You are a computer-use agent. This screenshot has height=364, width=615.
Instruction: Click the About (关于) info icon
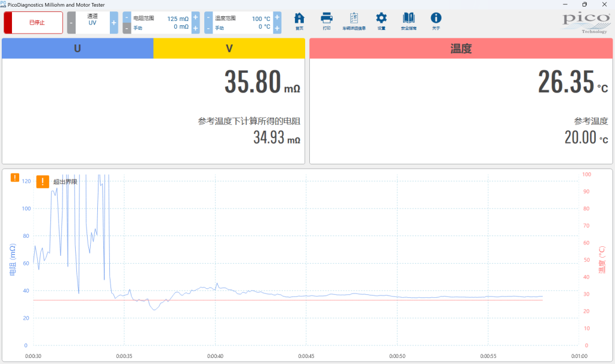click(436, 19)
